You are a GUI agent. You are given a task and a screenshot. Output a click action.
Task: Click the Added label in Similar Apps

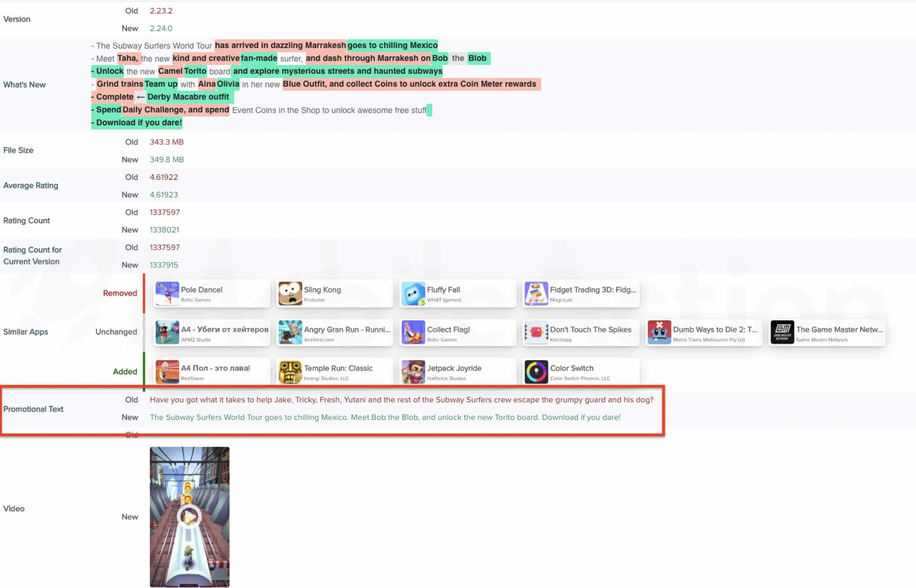coord(125,371)
